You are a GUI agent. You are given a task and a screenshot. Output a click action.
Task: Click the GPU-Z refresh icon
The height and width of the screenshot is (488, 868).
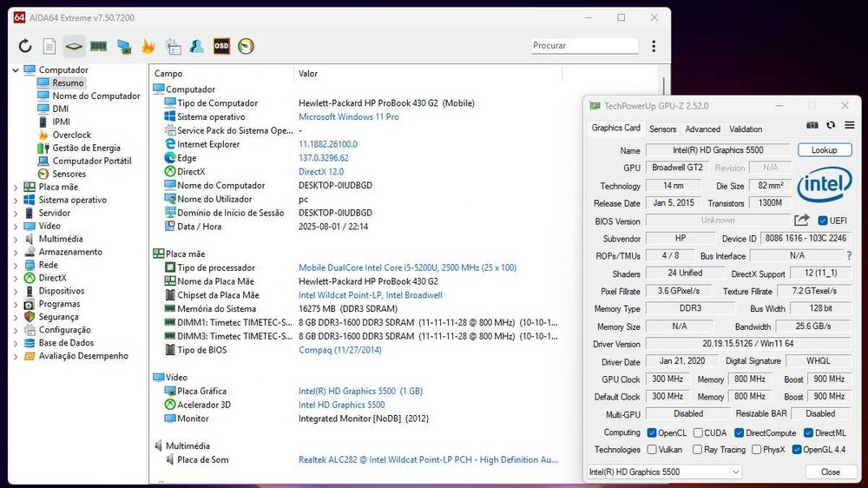pos(831,126)
